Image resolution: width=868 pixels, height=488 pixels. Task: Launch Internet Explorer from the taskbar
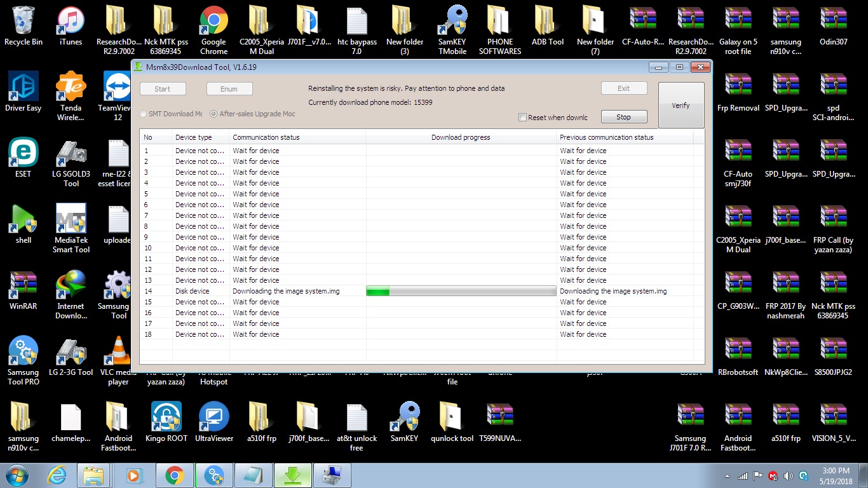57,475
